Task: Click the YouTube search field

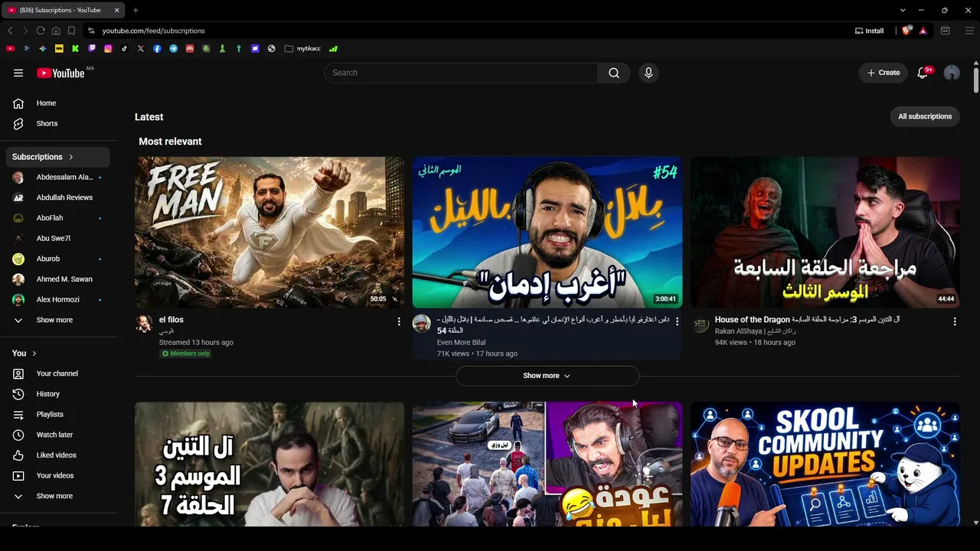Action: tap(461, 73)
